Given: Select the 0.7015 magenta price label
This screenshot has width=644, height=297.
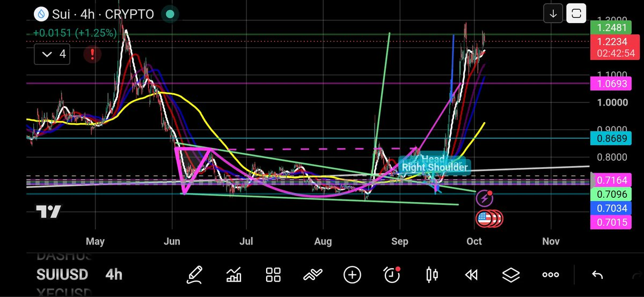Looking at the screenshot, I should click(612, 222).
